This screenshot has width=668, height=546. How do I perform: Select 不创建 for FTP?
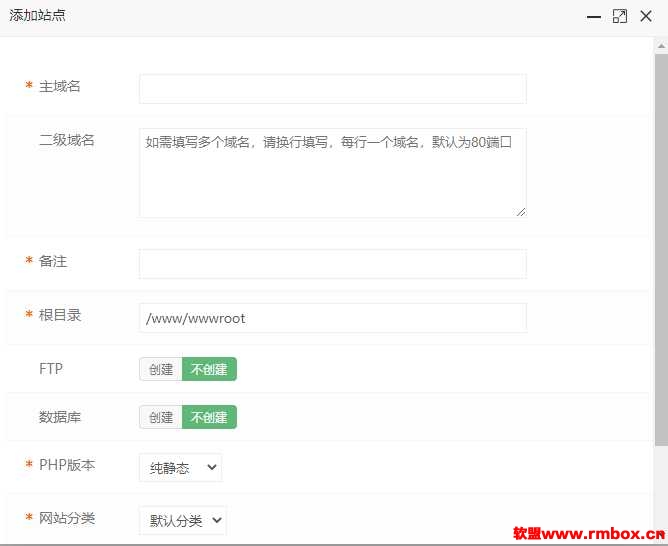209,369
